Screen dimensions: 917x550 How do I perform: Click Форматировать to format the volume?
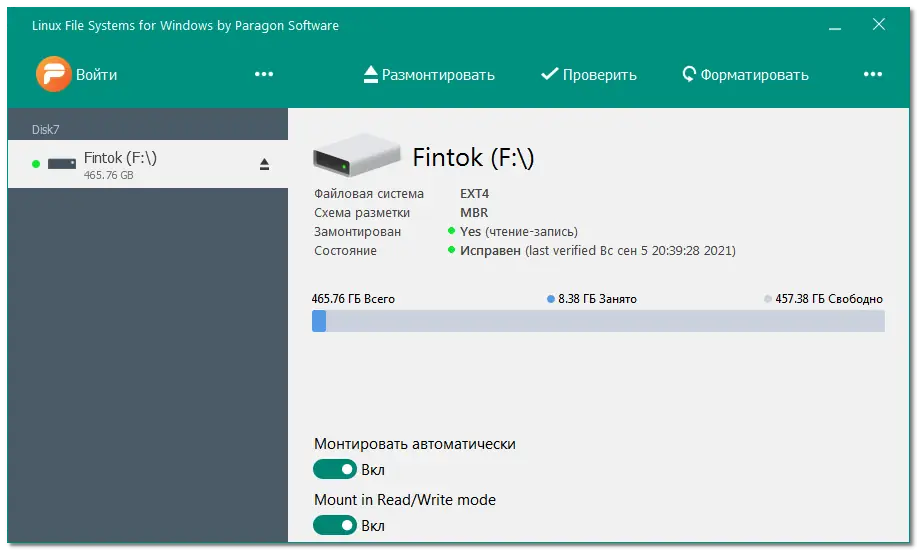pos(746,74)
